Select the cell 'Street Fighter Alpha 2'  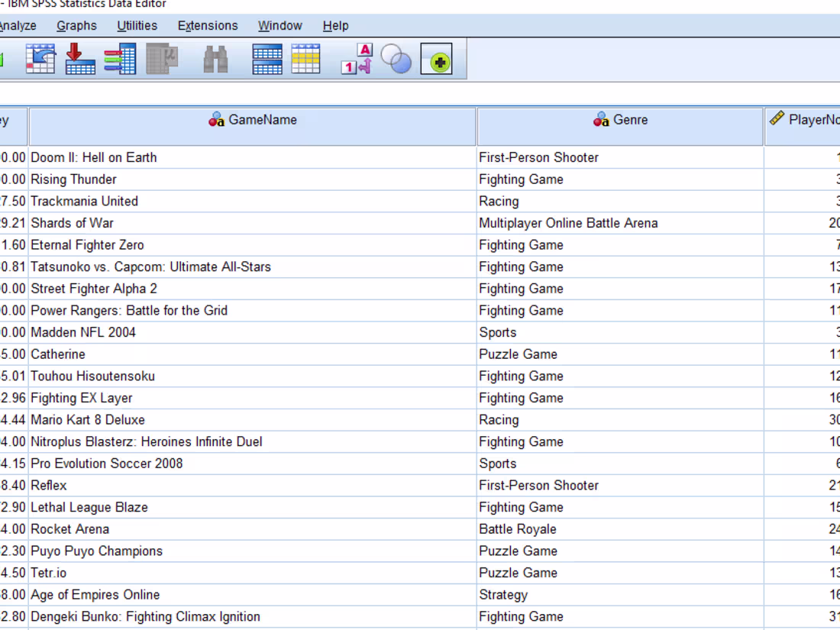(x=252, y=289)
